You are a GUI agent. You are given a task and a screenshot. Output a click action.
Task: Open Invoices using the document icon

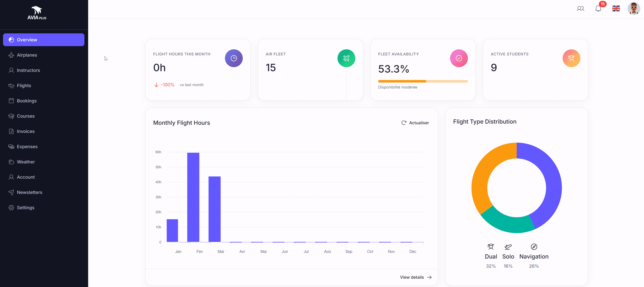pos(12,131)
